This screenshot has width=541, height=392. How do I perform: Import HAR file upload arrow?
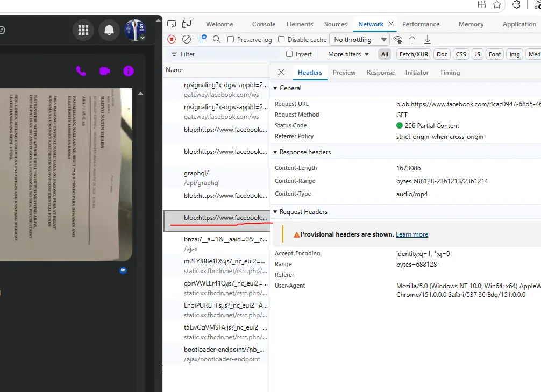(x=412, y=39)
